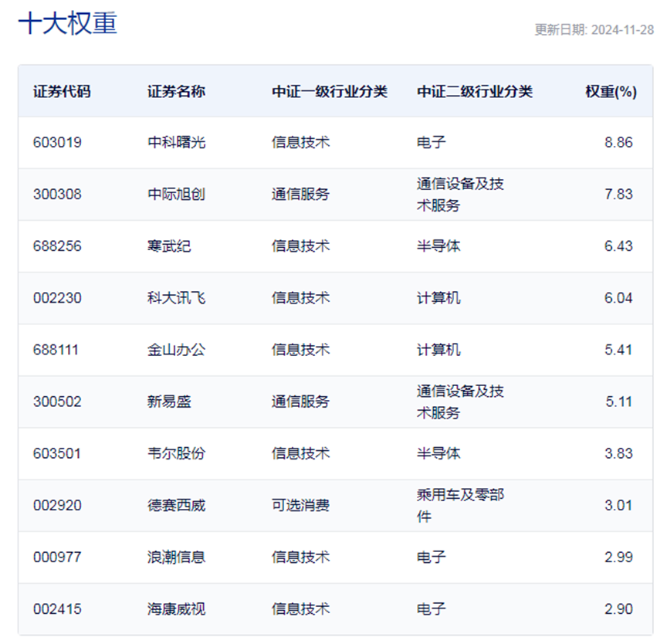
Task: Click 电子 in the 中科曙光 row
Action: tap(432, 142)
